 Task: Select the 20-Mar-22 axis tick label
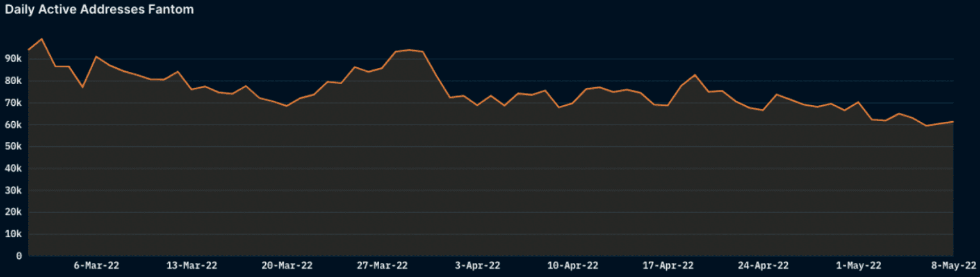[288, 265]
